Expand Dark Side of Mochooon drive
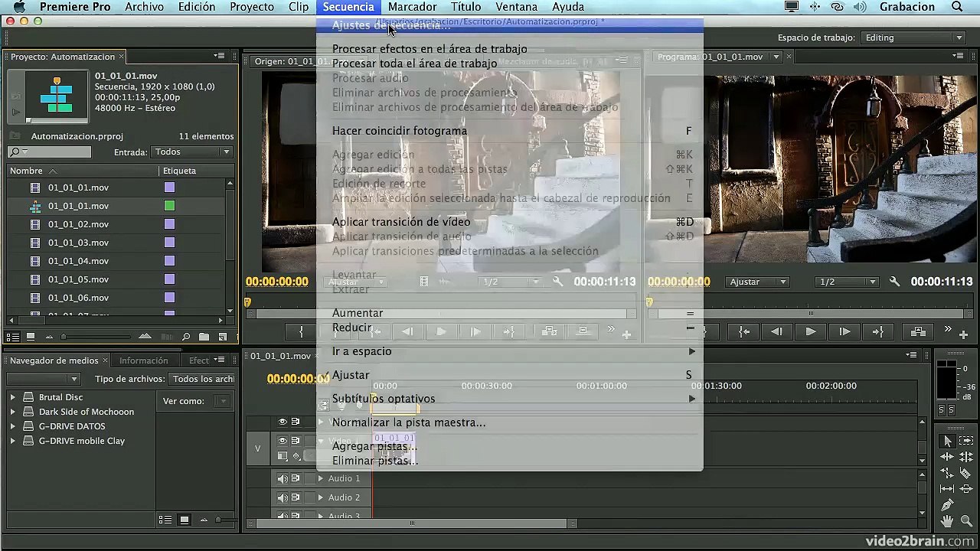The width and height of the screenshot is (980, 551). click(12, 412)
